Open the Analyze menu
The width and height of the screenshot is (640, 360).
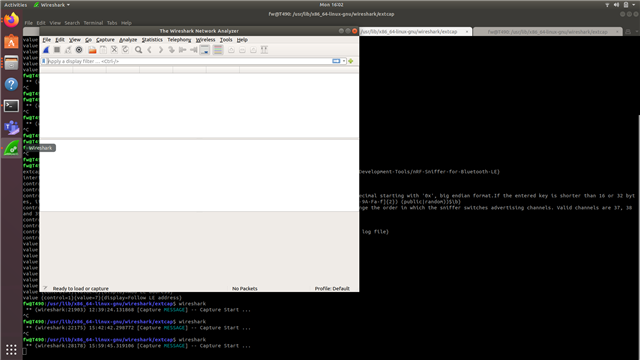click(x=128, y=40)
